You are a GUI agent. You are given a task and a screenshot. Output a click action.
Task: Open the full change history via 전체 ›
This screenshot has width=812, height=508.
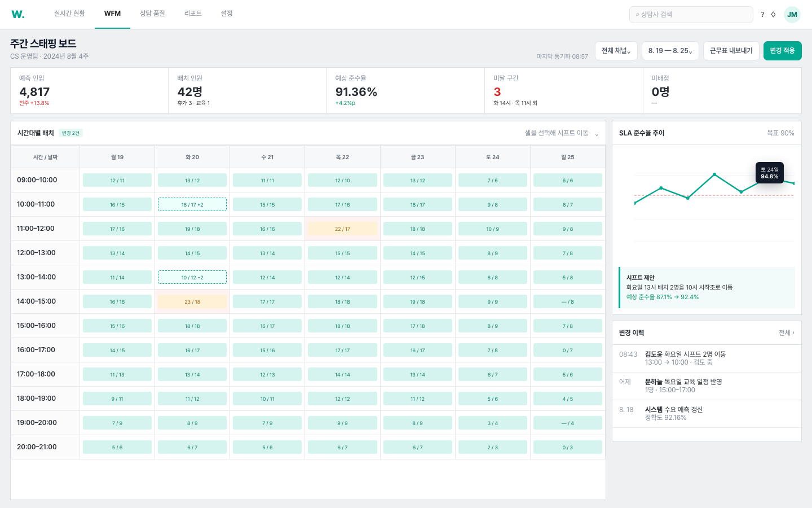[787, 333]
